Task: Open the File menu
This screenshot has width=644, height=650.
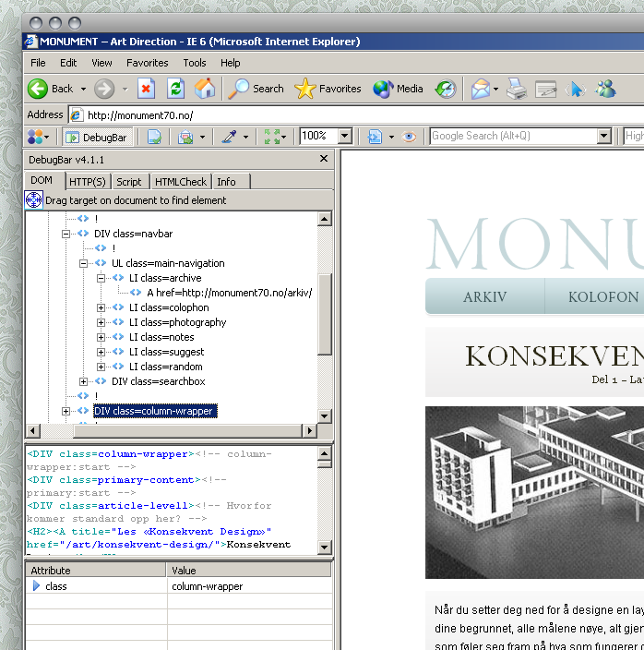Action: pos(38,63)
